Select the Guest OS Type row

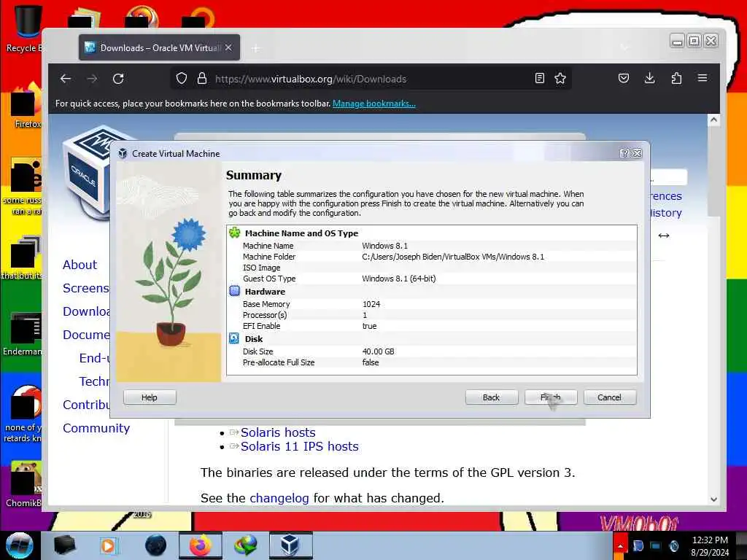coord(432,279)
